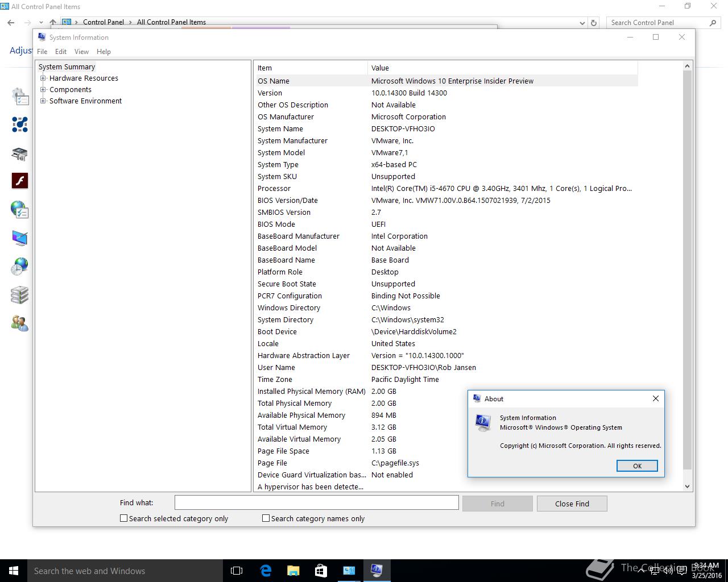Open the Control Panel address history dropdown
728x582 pixels.
click(582, 23)
